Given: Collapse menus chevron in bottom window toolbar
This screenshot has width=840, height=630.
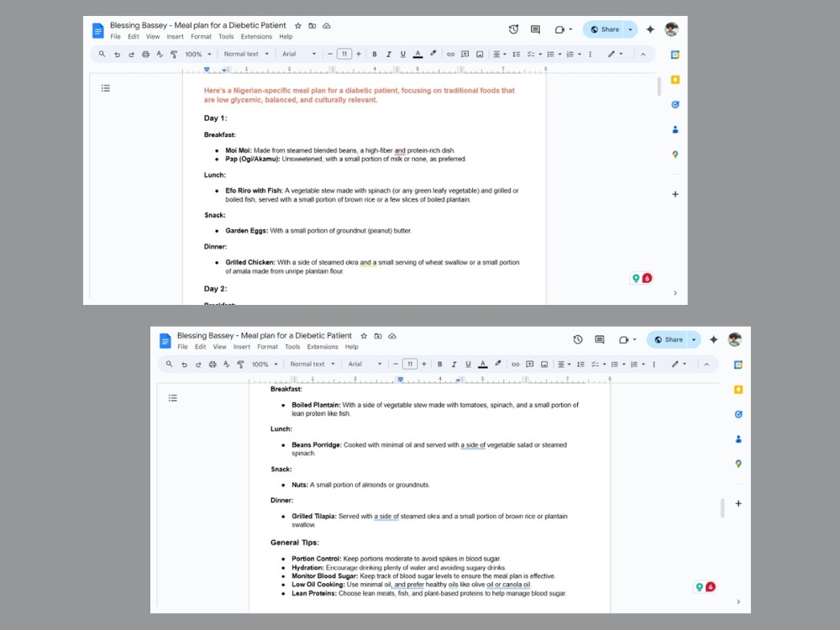Looking at the screenshot, I should pos(706,365).
